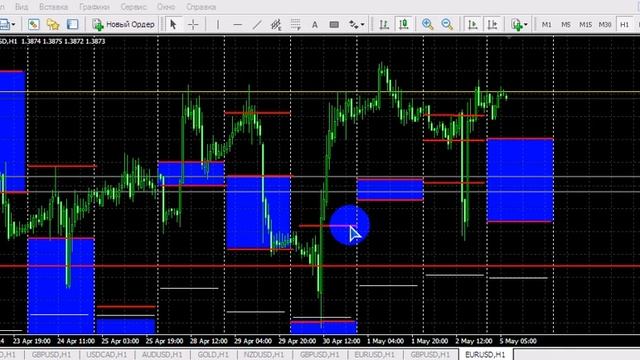Select the arrow cursor tool
The height and width of the screenshot is (360, 640).
[x=173, y=24]
